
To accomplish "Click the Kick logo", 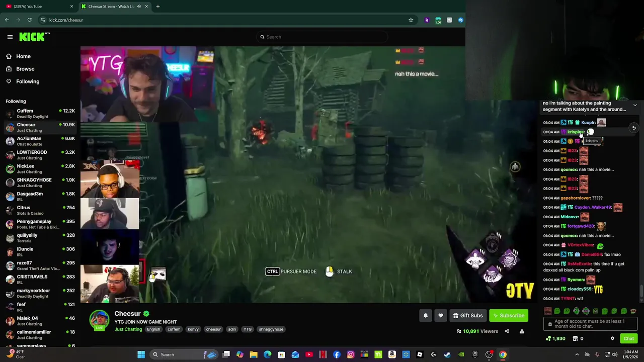I will (34, 37).
